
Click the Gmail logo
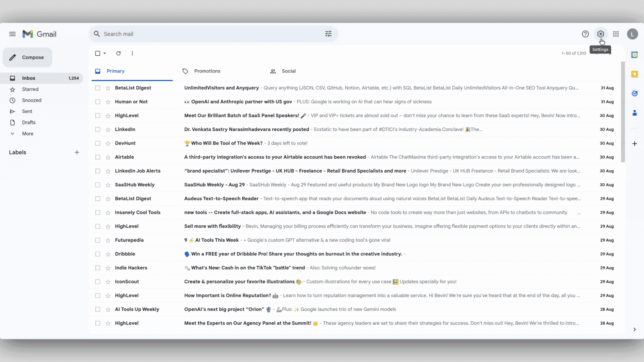coord(40,34)
